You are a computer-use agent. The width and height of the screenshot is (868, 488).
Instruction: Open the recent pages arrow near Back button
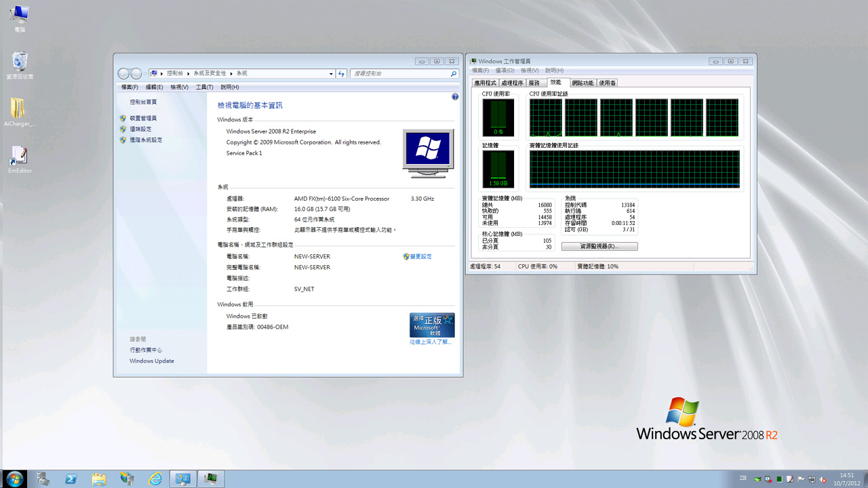pos(146,73)
